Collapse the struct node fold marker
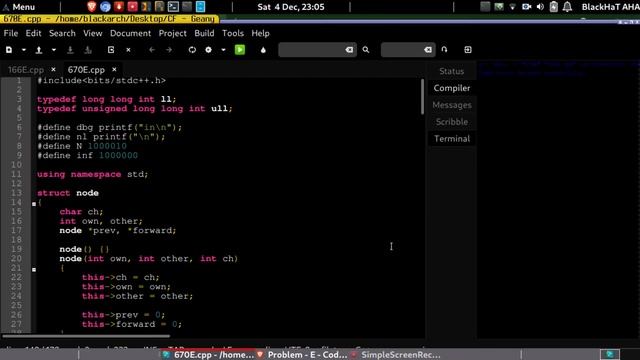 34,204
